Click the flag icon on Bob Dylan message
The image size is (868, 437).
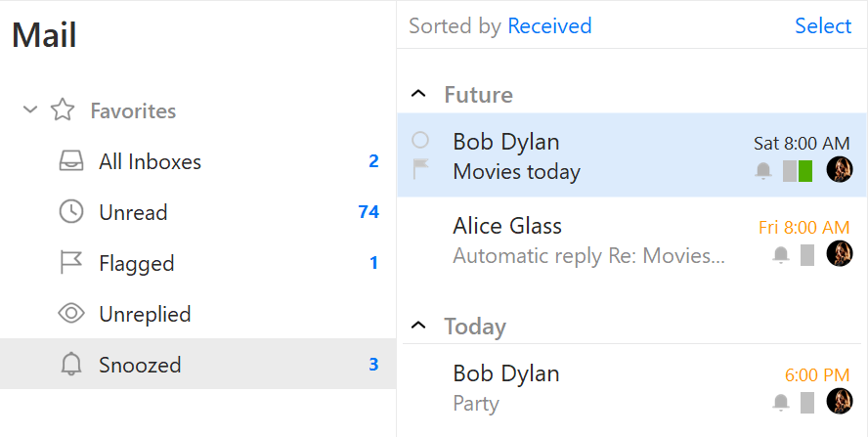tap(420, 169)
